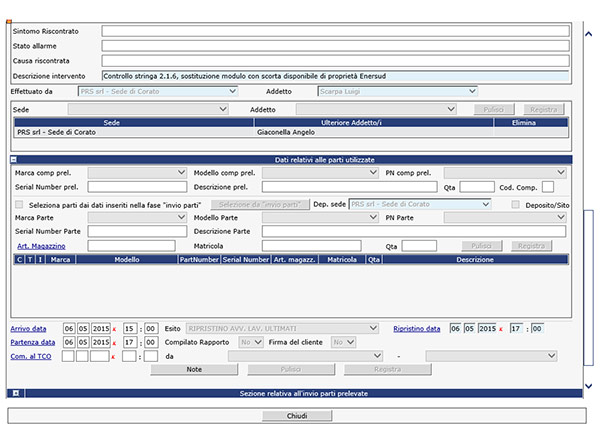Clear Ripristino data with its red x icon
The image size is (600, 436).
[x=501, y=329]
